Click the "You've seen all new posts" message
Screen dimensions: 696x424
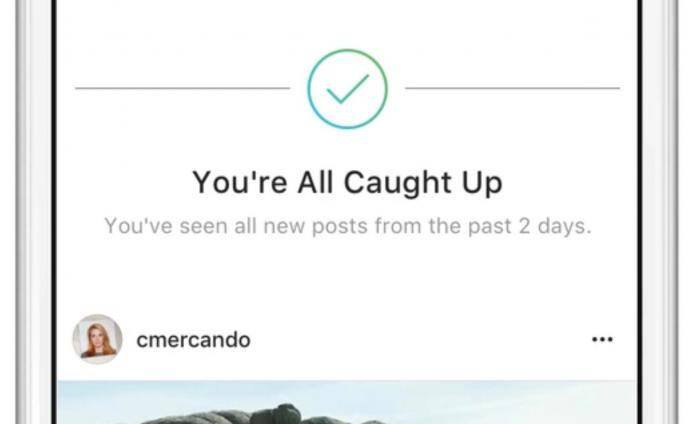(x=348, y=226)
